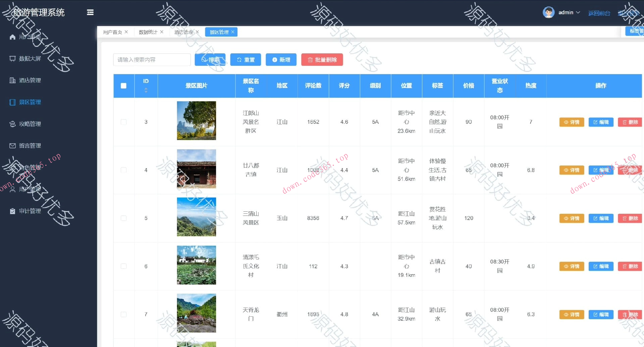Viewport: 644px width, 347px height.
Task: Expand the admin account dropdown arrow
Action: [x=578, y=12]
